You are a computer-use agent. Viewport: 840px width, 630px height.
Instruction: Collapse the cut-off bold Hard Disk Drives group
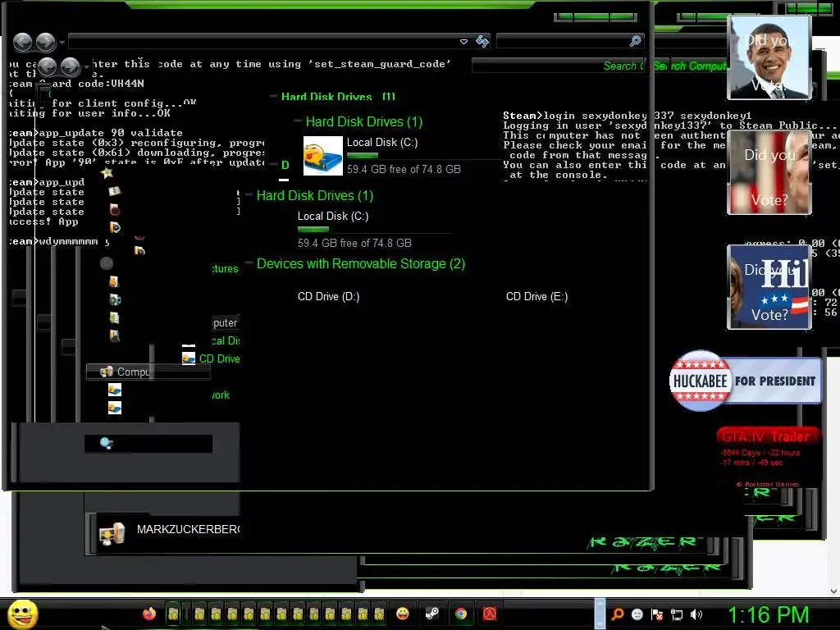(274, 97)
